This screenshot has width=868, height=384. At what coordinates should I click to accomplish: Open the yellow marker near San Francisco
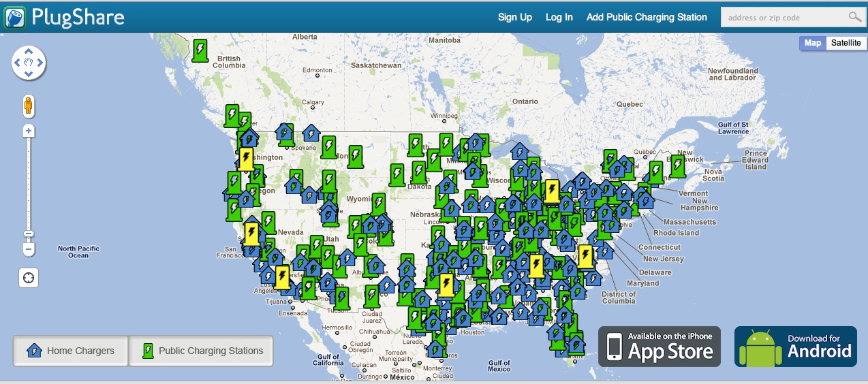251,234
